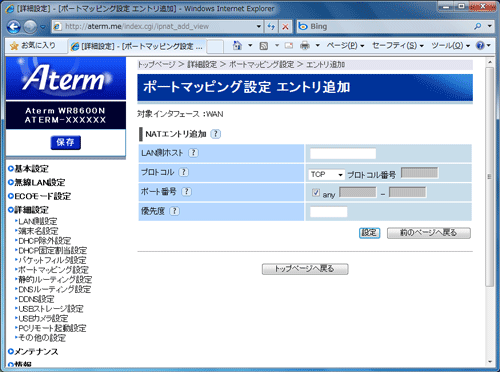Open the home icon in toolbar
500x372 pixels.
click(237, 46)
